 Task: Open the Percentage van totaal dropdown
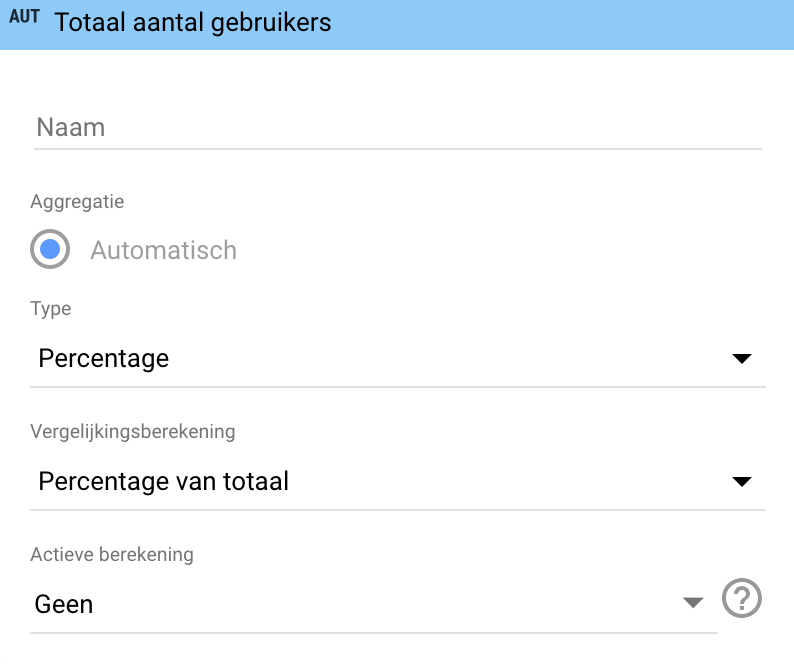pyautogui.click(x=164, y=482)
